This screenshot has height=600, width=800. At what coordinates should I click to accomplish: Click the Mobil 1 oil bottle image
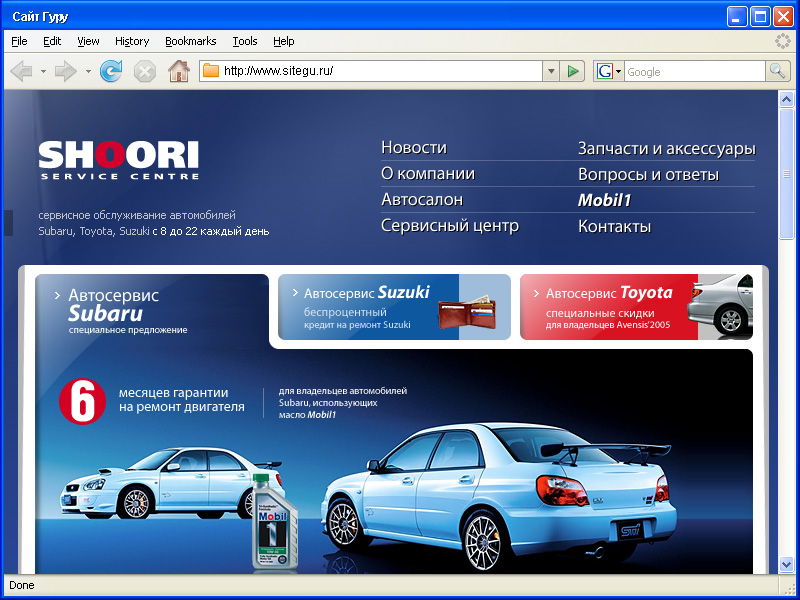274,521
